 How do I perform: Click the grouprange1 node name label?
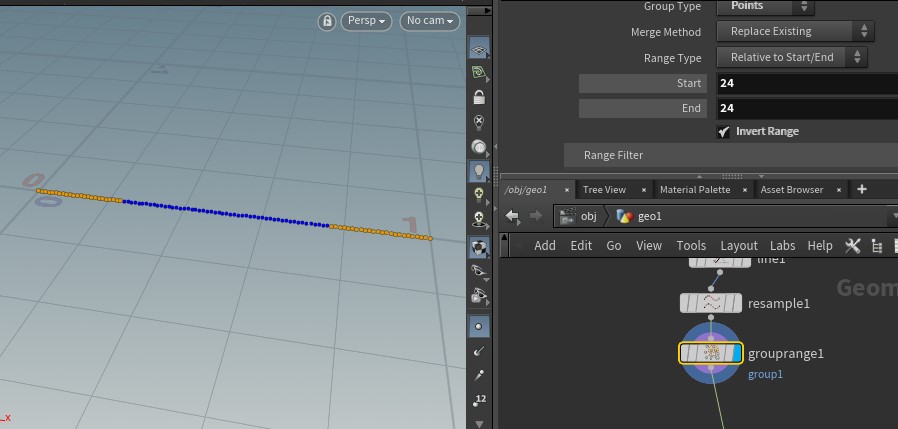tap(786, 354)
